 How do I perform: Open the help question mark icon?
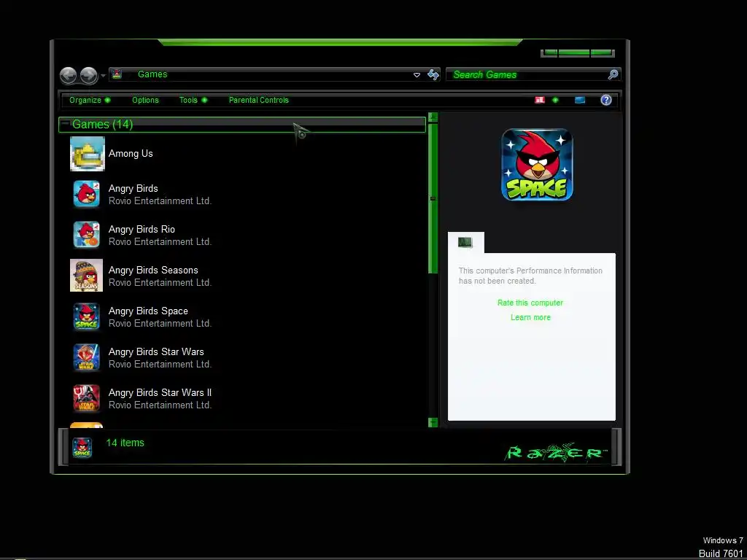pos(606,100)
